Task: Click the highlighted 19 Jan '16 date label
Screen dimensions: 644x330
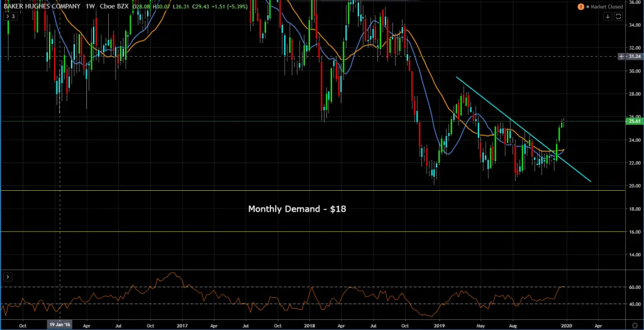Action: coord(60,325)
